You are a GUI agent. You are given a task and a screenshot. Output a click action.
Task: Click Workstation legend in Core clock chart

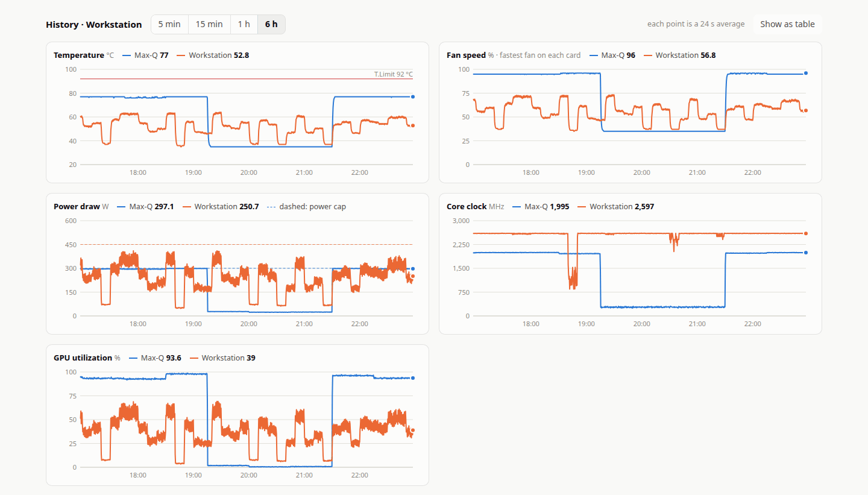616,206
